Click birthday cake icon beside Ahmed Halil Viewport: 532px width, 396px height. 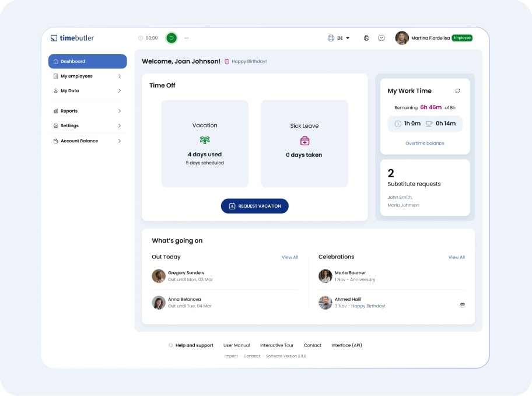point(462,305)
